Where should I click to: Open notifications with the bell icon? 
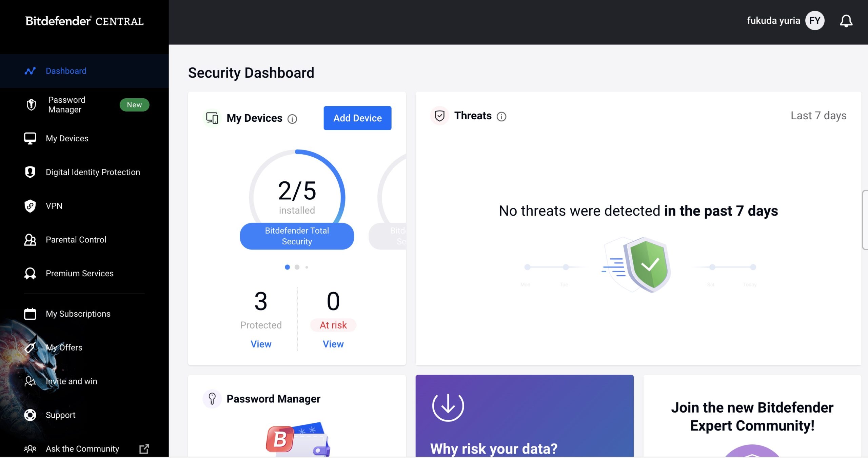(x=846, y=21)
